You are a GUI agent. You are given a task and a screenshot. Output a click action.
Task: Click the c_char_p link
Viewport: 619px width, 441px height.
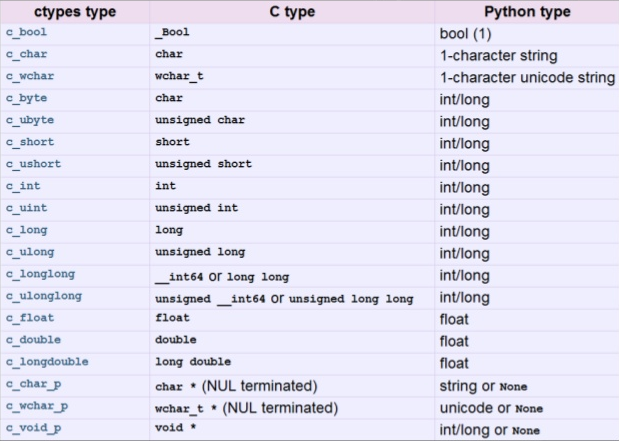click(34, 385)
